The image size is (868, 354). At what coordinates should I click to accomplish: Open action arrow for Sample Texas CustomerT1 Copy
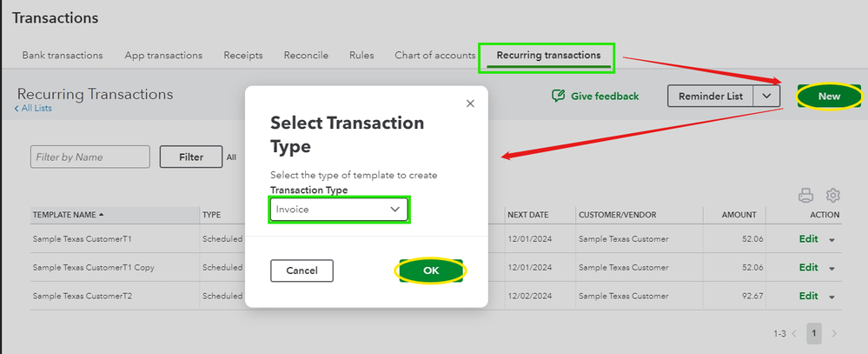pyautogui.click(x=832, y=268)
